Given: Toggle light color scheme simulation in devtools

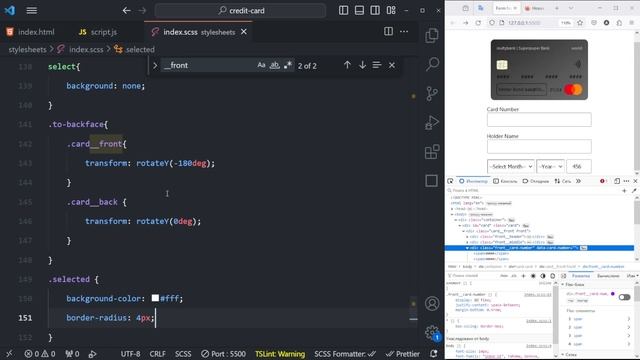Looking at the screenshot, I should pos(533,276).
